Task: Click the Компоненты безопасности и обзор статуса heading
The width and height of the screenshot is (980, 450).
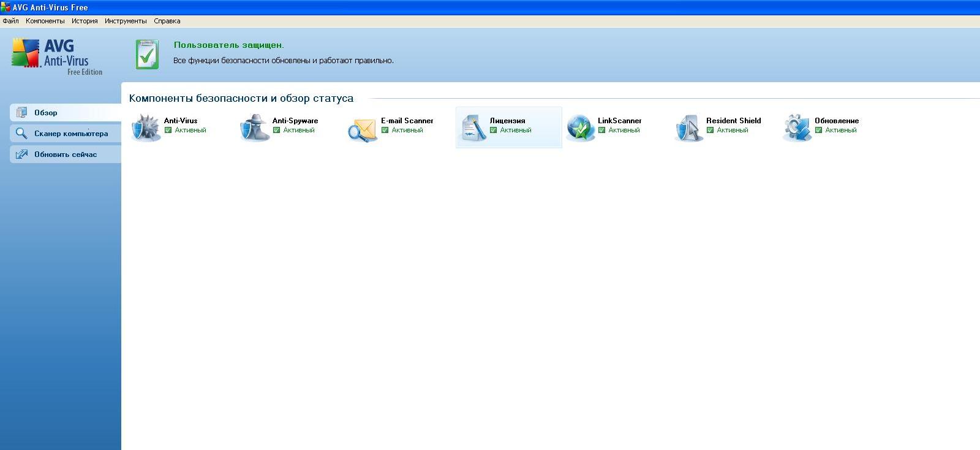Action: [241, 98]
